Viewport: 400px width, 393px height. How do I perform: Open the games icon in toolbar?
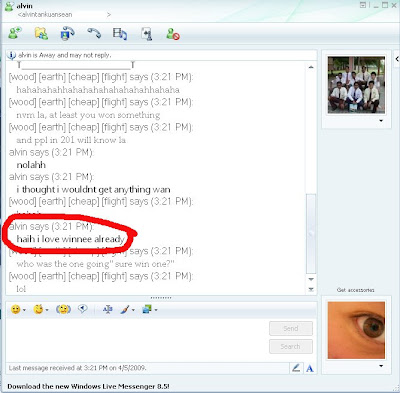coord(147,34)
